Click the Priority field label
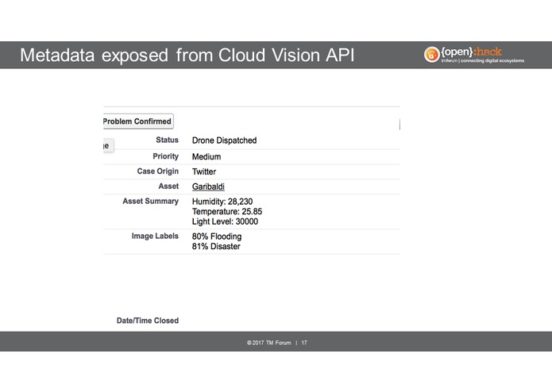Viewport: 552px width, 392px height. [x=165, y=156]
